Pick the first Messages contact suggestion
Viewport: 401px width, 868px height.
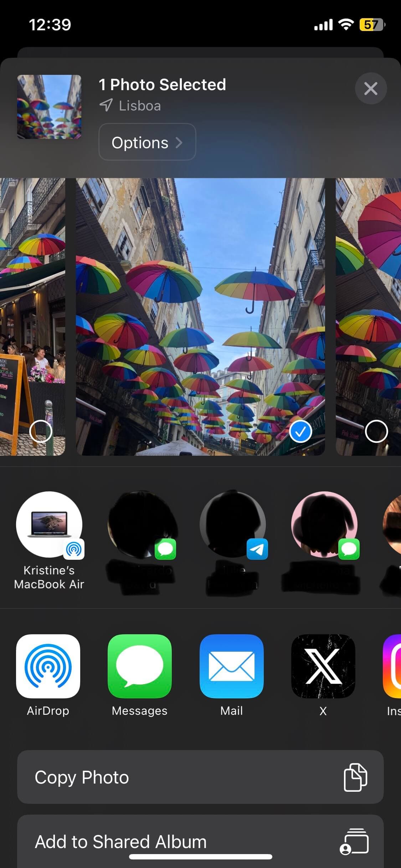141,525
